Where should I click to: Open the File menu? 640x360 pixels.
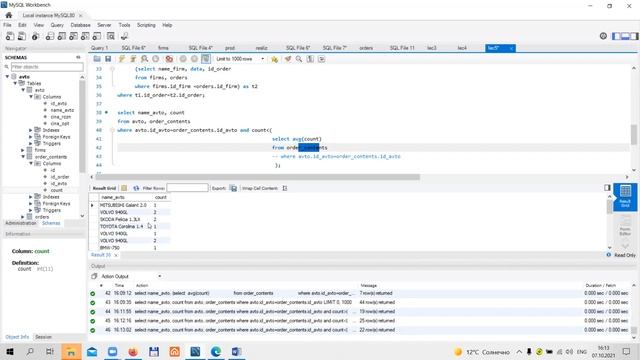pos(7,25)
